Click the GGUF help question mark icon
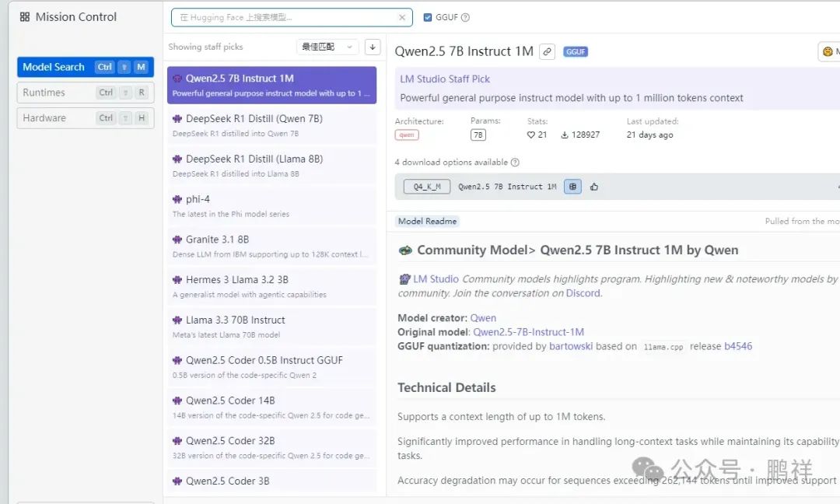Viewport: 840px width, 504px height. (465, 17)
